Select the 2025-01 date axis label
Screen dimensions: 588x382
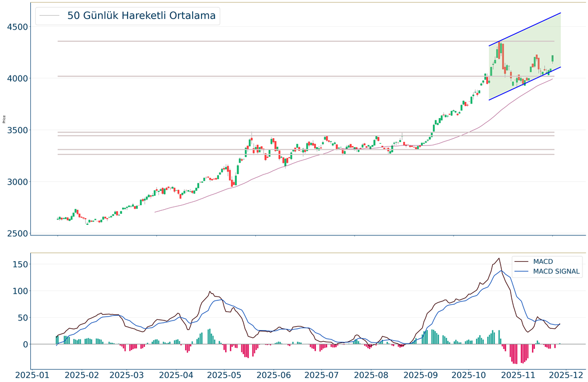point(32,375)
